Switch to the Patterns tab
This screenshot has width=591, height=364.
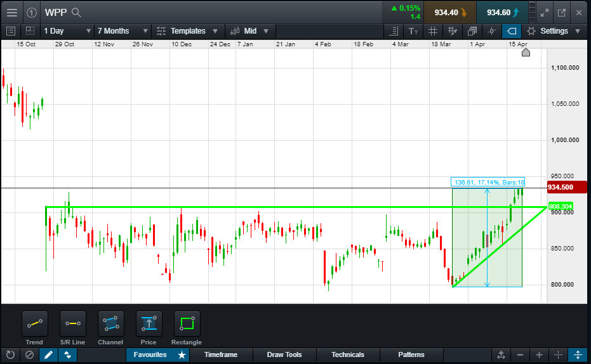coord(411,354)
